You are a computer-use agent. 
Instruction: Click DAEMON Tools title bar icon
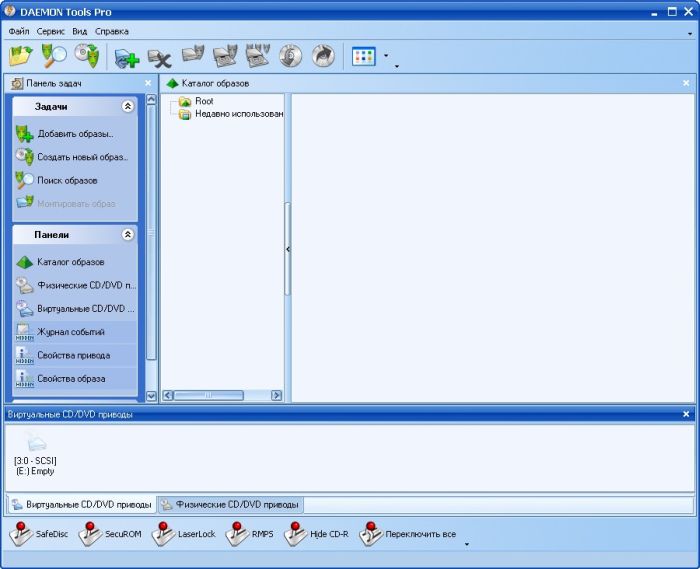[9, 12]
